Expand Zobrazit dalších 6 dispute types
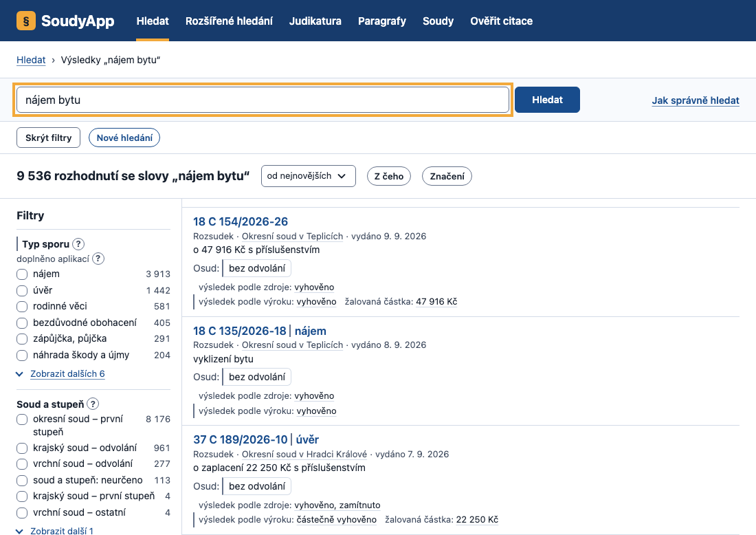The height and width of the screenshot is (535, 756). point(67,374)
